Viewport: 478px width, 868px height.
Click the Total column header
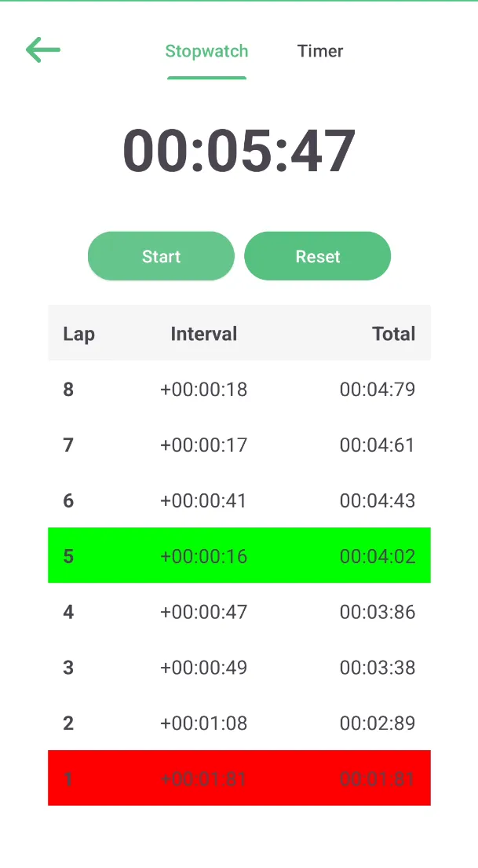click(x=393, y=334)
